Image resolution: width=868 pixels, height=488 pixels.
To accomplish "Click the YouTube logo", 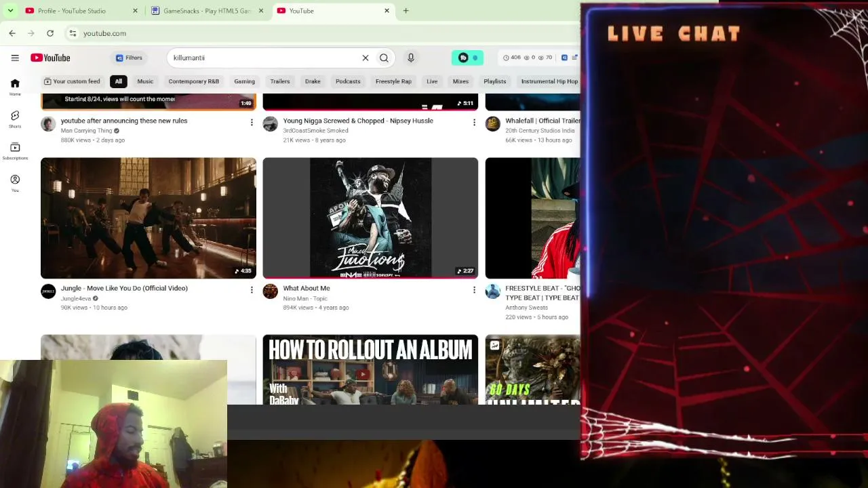I will (50, 58).
